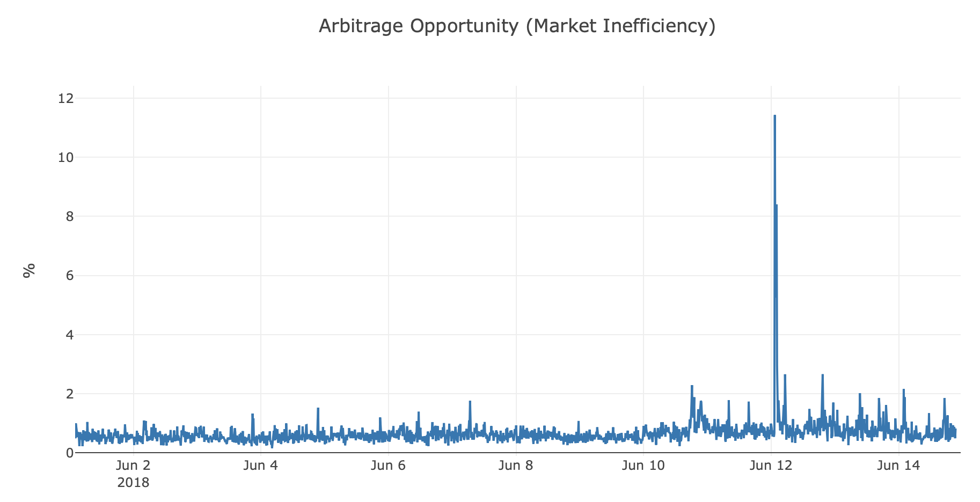Click the x-axis label 'Jun 10'
Viewport: 980px width, 502px height.
coord(643,466)
